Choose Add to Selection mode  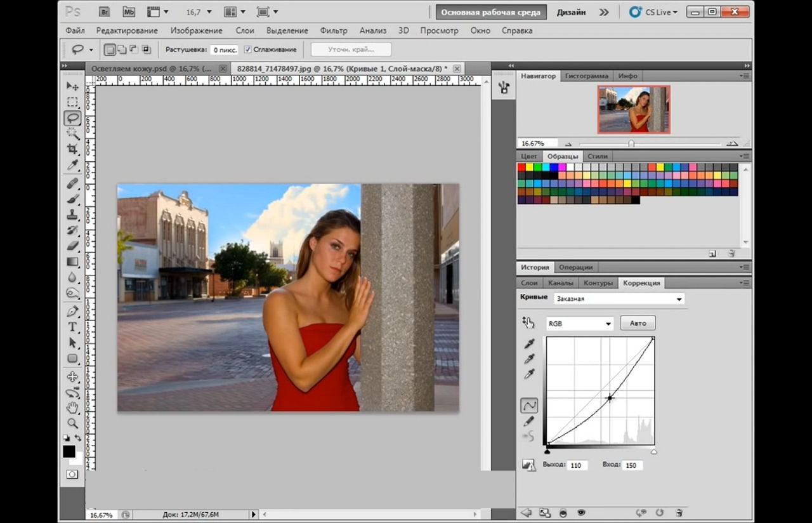click(x=122, y=50)
